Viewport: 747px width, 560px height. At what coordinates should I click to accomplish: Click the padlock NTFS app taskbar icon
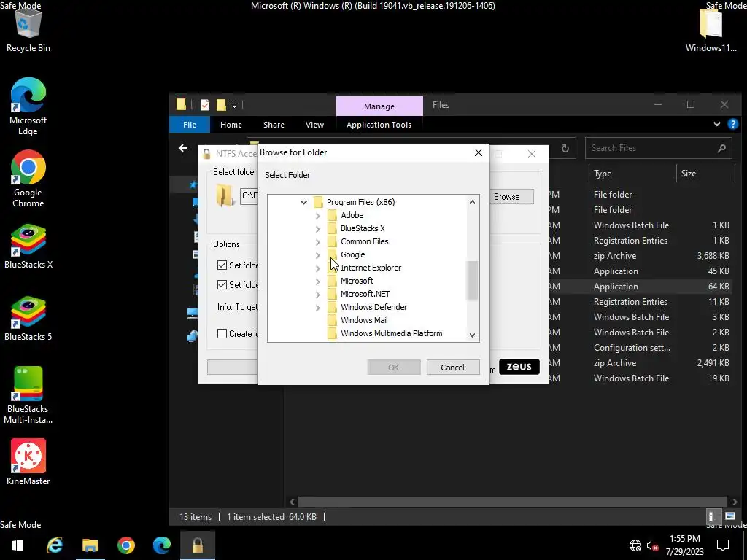point(197,545)
